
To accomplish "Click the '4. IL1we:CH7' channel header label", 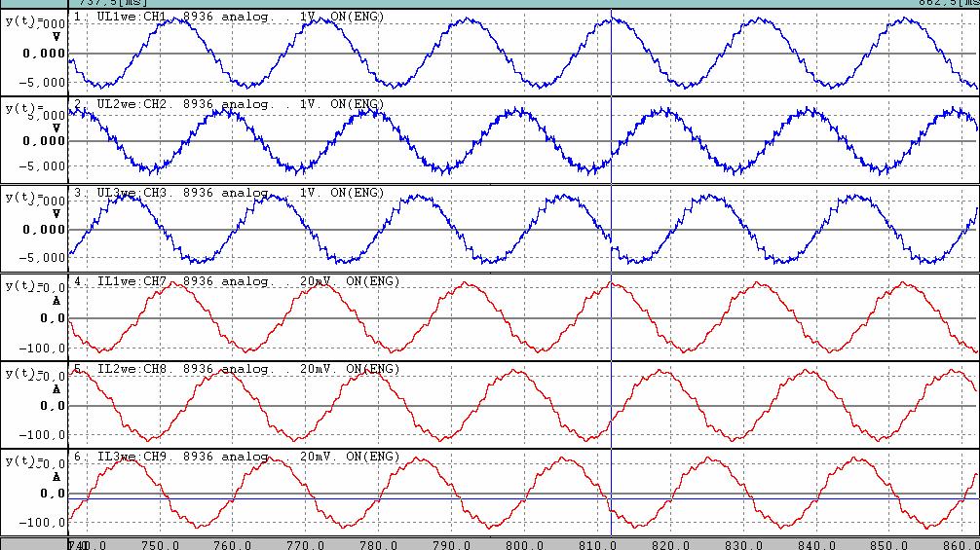I will [120, 281].
